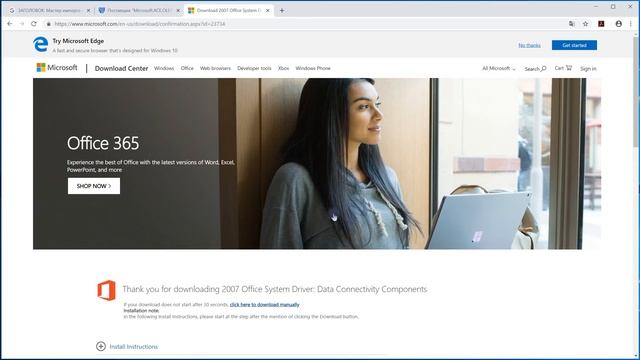Select the Download 2007 Office System tab
Screen dimensions: 640x360
pos(229,11)
